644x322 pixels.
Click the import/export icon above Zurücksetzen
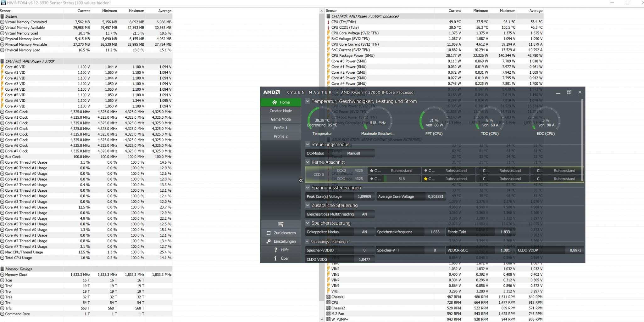pyautogui.click(x=281, y=224)
